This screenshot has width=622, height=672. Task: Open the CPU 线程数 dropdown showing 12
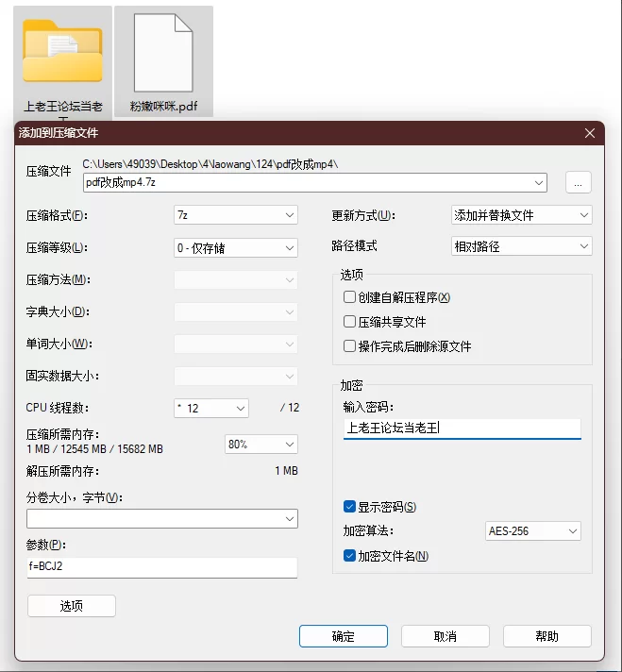coord(211,408)
